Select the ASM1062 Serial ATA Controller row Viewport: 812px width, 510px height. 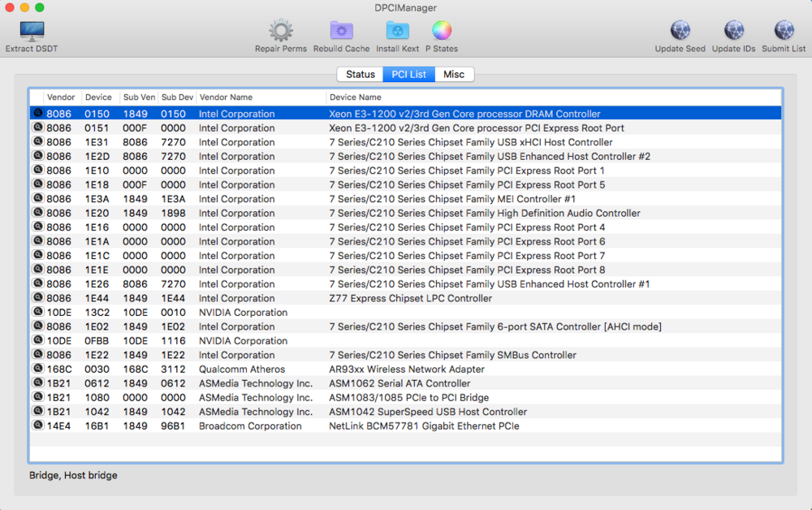click(x=399, y=383)
